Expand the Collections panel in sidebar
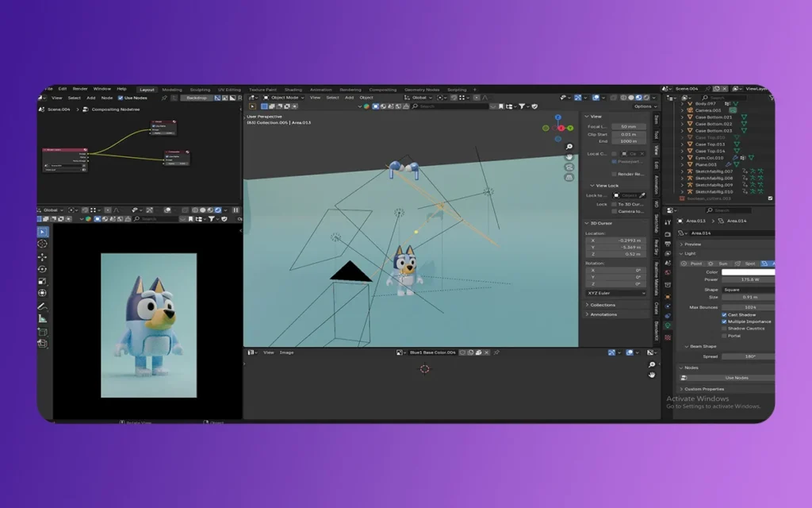The height and width of the screenshot is (508, 812). (x=603, y=305)
